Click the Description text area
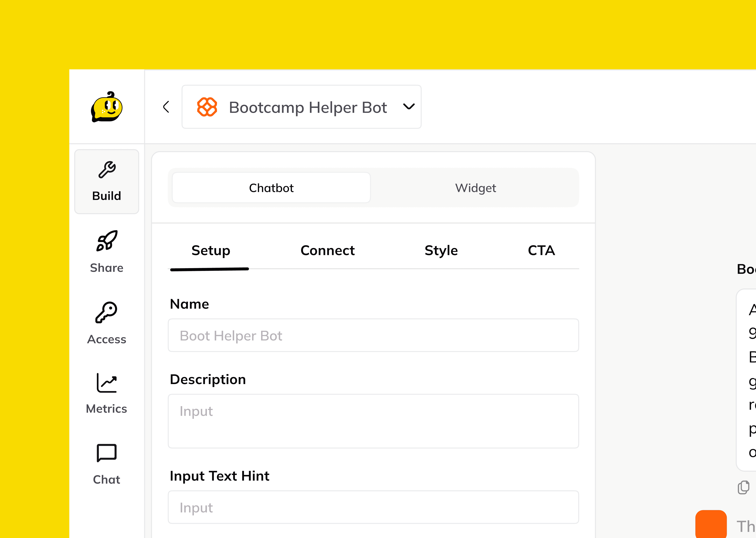Image resolution: width=756 pixels, height=538 pixels. [373, 421]
